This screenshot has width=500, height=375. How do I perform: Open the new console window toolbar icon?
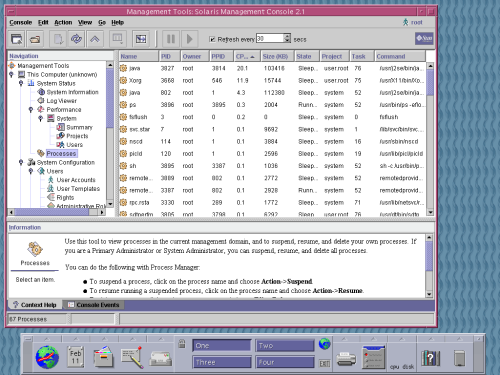pyautogui.click(x=17, y=39)
